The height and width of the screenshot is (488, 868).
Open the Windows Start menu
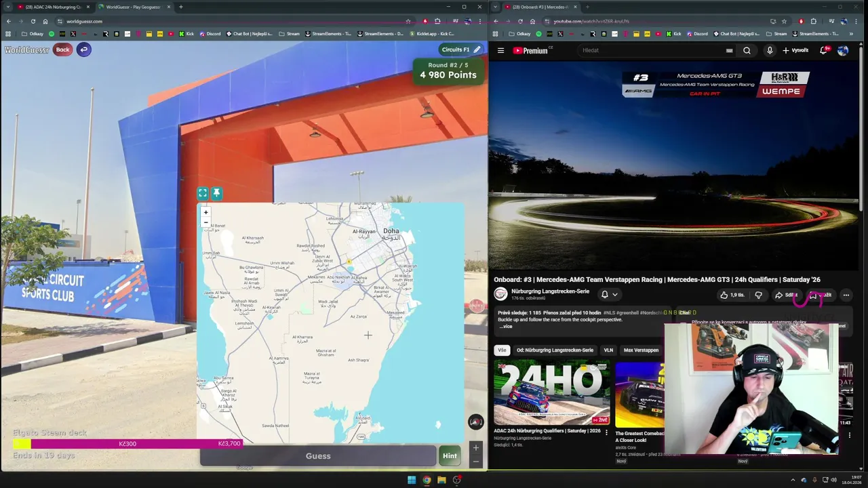[x=412, y=480]
